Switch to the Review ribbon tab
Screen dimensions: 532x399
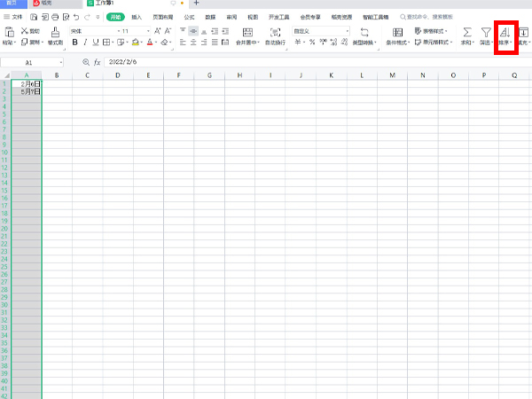click(231, 17)
